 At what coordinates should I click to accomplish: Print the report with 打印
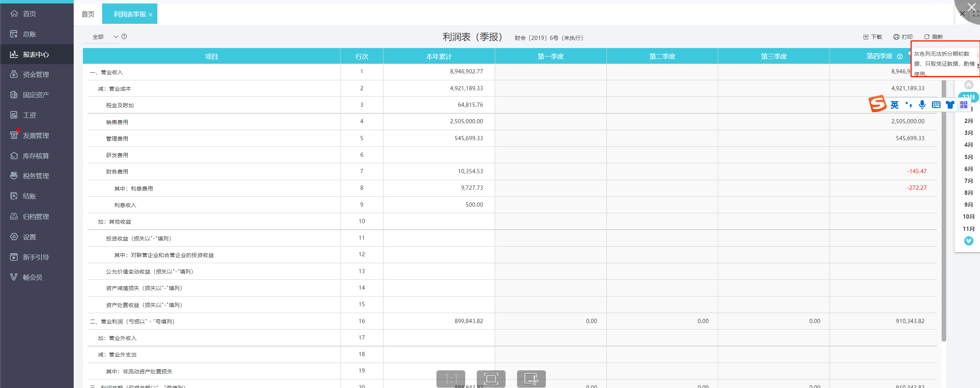point(903,37)
